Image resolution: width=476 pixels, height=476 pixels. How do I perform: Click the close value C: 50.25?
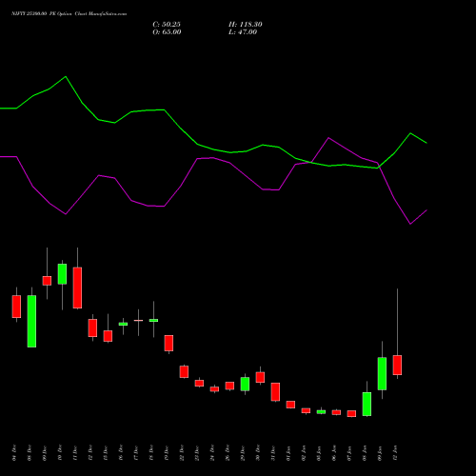tap(167, 25)
